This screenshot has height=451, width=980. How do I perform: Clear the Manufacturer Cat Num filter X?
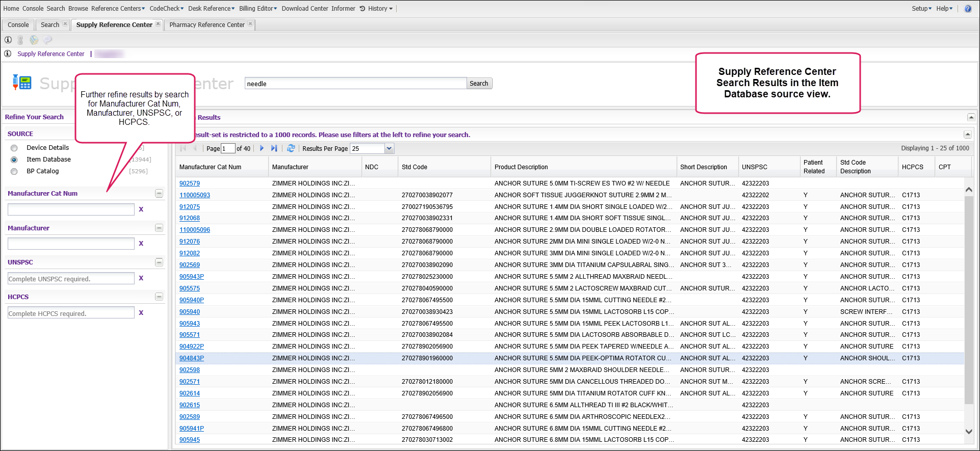141,209
